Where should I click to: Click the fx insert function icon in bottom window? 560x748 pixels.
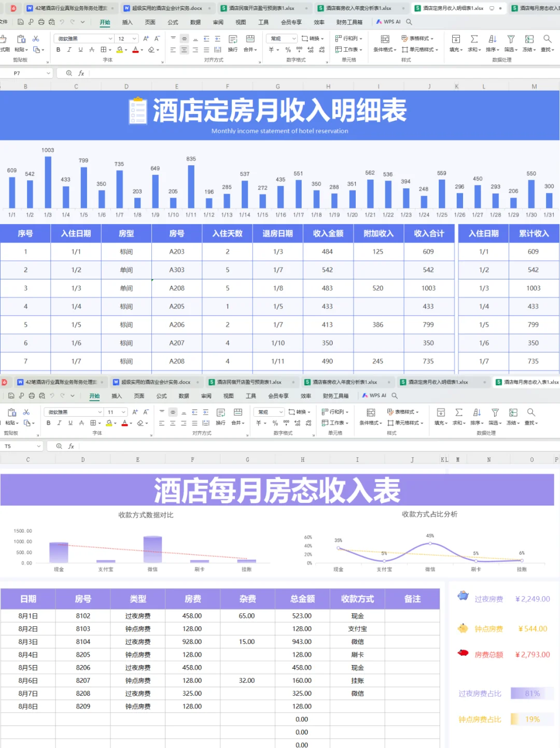point(71,446)
